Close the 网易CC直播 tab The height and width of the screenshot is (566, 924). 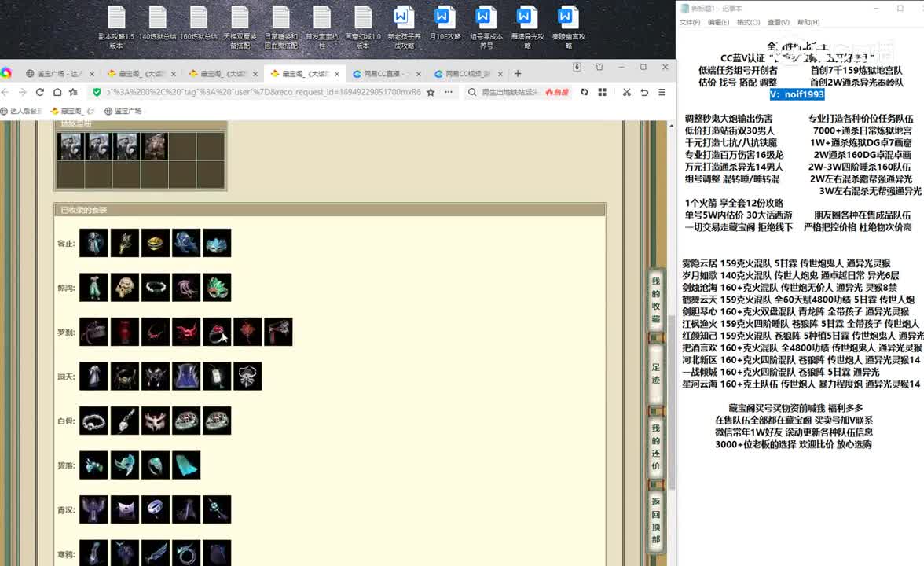click(418, 74)
